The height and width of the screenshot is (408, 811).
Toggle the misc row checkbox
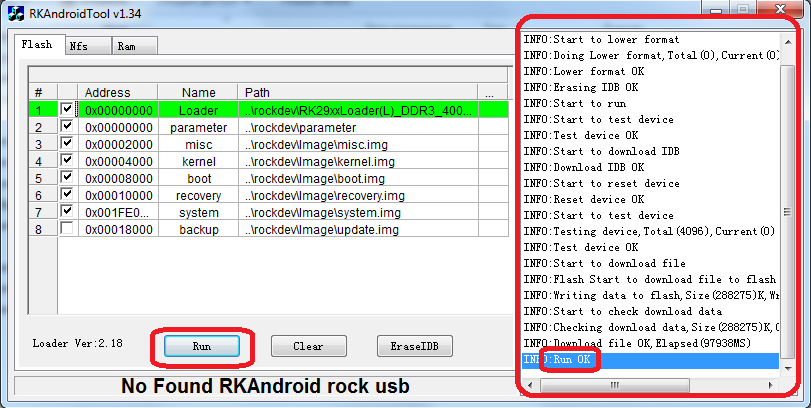coord(67,143)
